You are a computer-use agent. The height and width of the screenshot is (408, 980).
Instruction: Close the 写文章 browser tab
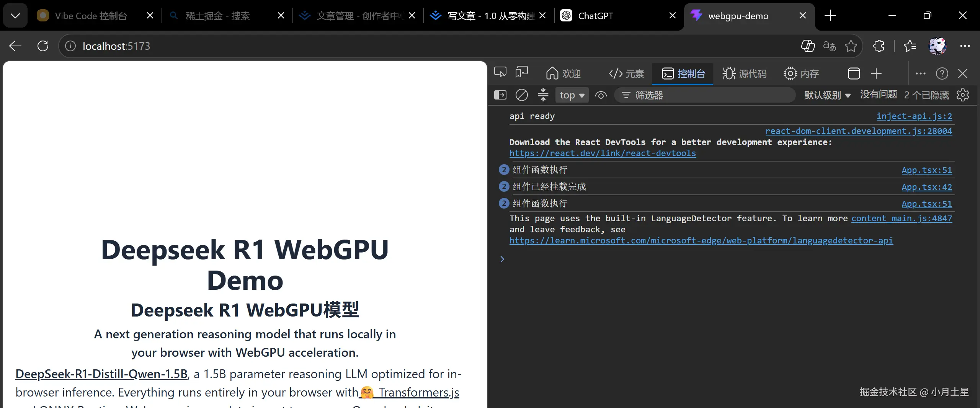click(542, 16)
